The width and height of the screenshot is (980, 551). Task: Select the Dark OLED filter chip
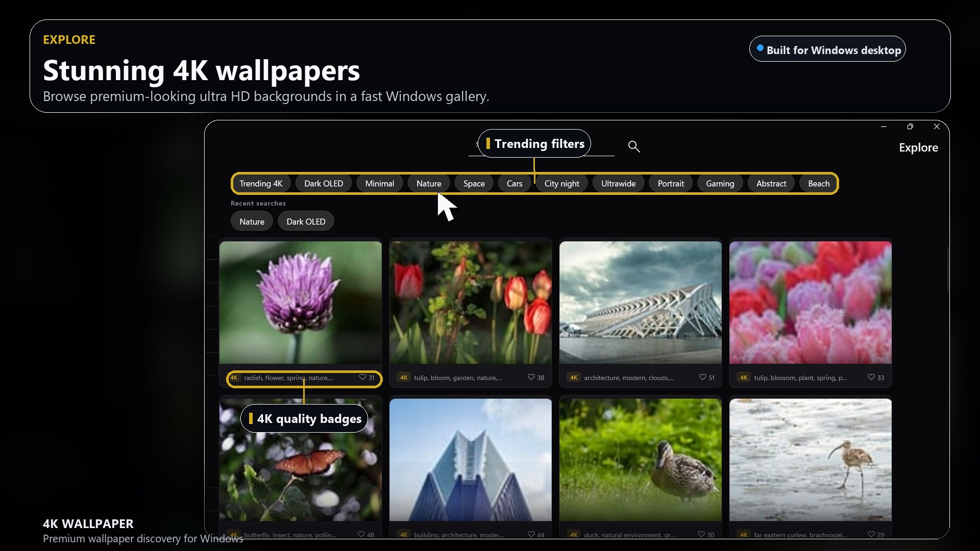(324, 184)
